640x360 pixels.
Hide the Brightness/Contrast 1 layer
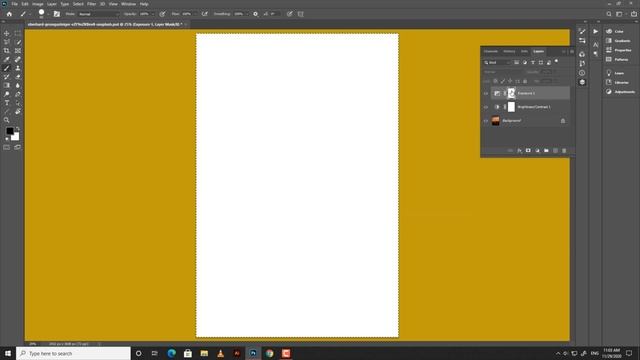pyautogui.click(x=486, y=107)
